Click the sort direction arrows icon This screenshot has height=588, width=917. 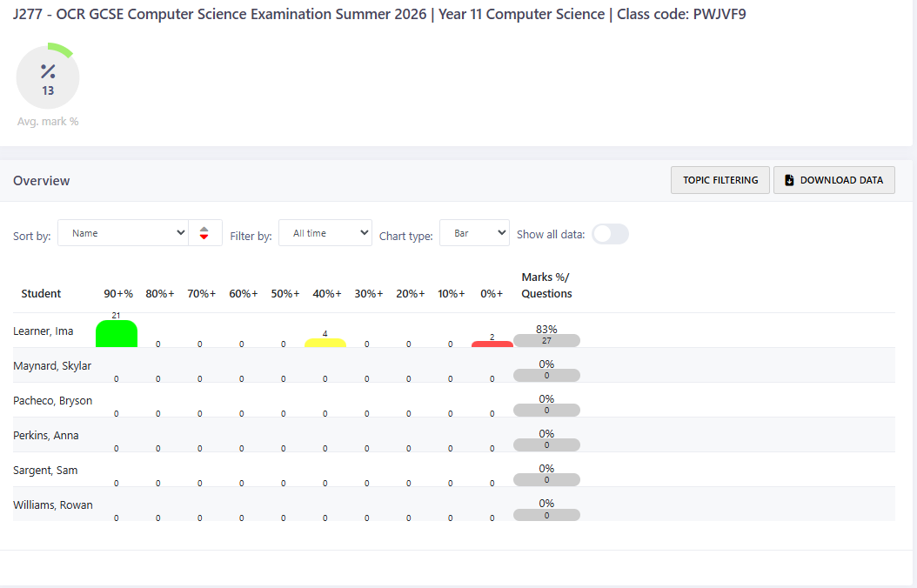pyautogui.click(x=204, y=233)
